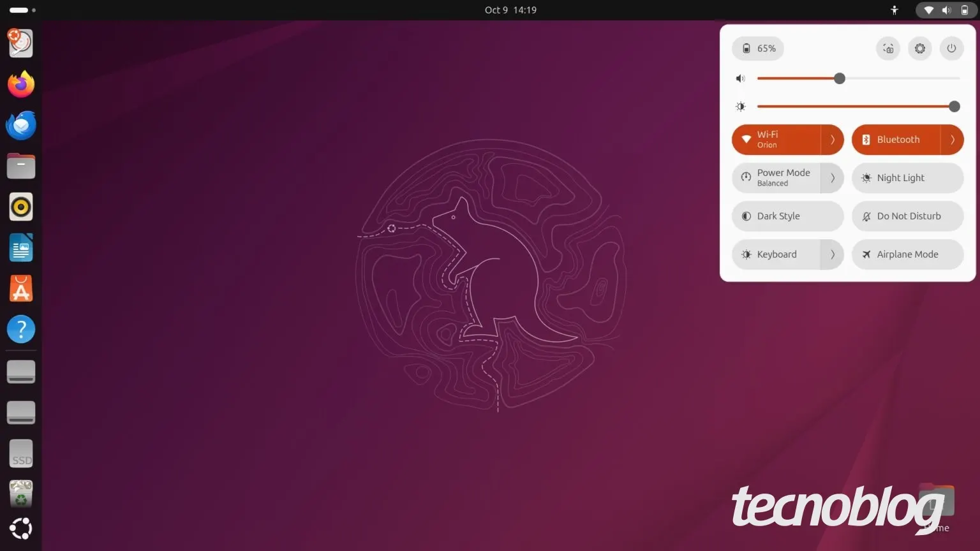This screenshot has height=551, width=980.
Task: Take a screenshot using the quick settings icon
Action: coord(888,48)
